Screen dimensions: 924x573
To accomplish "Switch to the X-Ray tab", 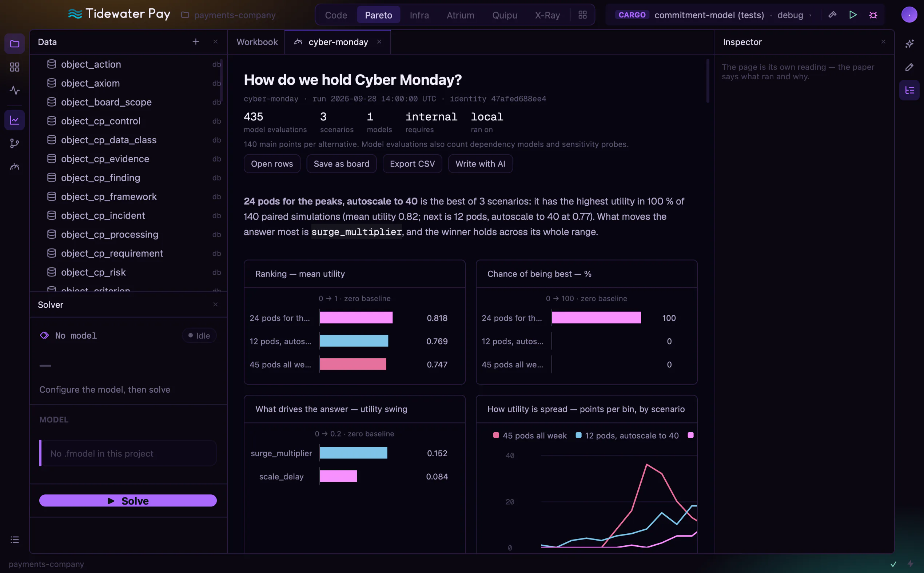I will 547,15.
